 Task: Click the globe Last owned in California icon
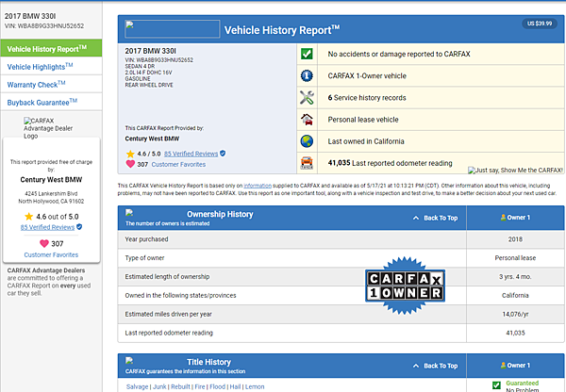[x=307, y=141]
